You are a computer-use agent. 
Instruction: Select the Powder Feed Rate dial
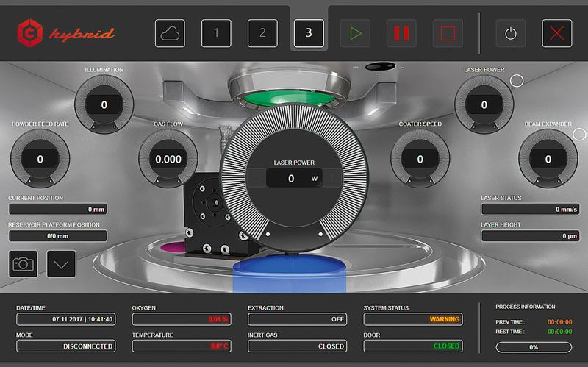tap(40, 159)
